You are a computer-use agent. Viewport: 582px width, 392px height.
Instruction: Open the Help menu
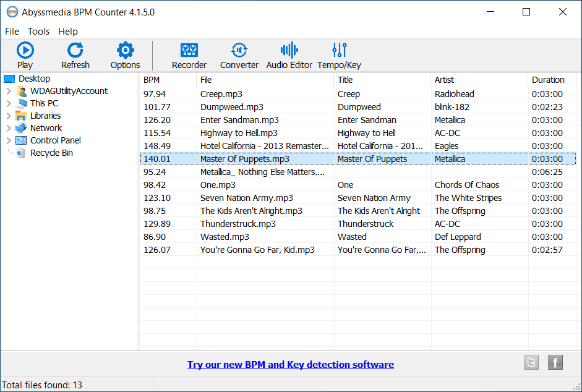tap(68, 32)
